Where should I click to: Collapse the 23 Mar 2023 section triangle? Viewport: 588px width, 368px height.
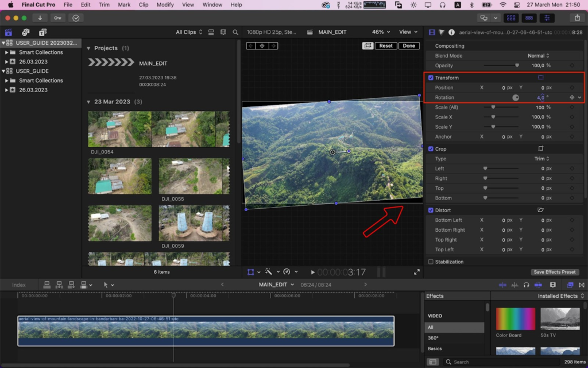(x=88, y=102)
